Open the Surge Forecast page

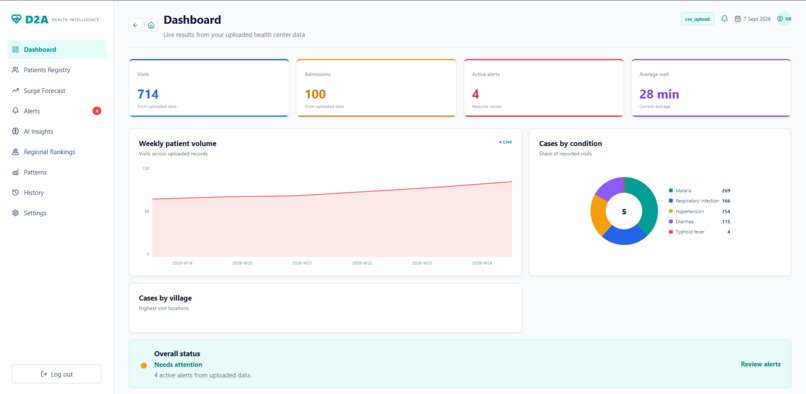(57, 91)
